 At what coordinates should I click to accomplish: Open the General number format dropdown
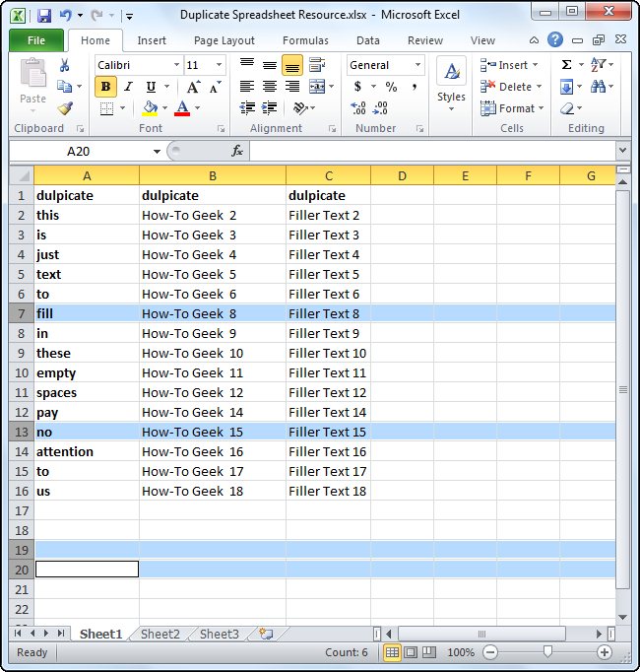point(417,65)
